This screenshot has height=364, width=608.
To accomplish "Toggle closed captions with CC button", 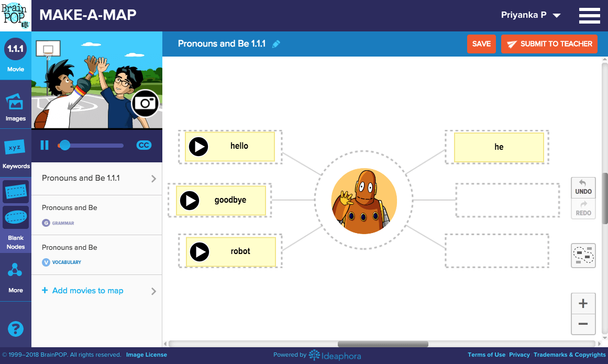I will tap(144, 145).
